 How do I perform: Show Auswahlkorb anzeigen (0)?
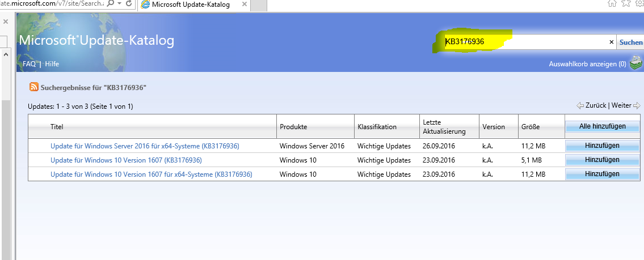587,64
